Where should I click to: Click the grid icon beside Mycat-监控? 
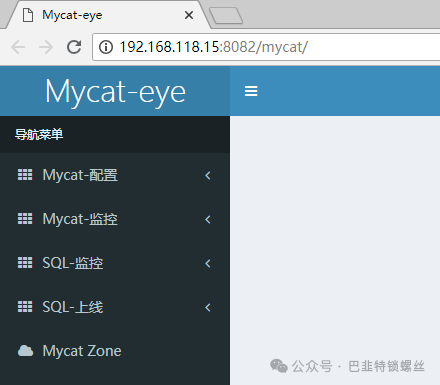pos(25,219)
